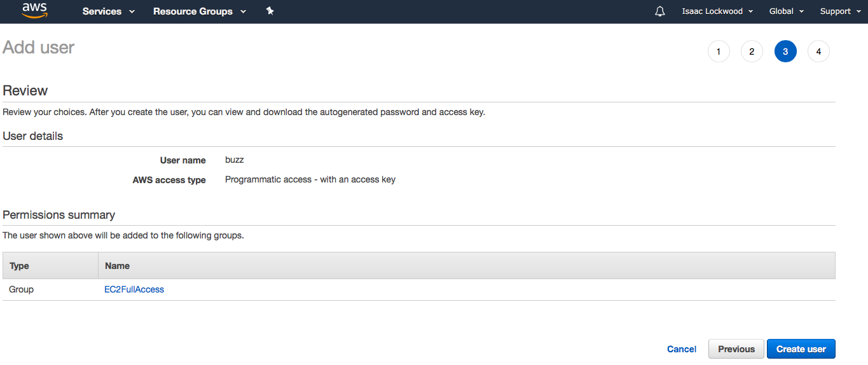
Task: Open the Resource Groups dropdown
Action: click(200, 11)
